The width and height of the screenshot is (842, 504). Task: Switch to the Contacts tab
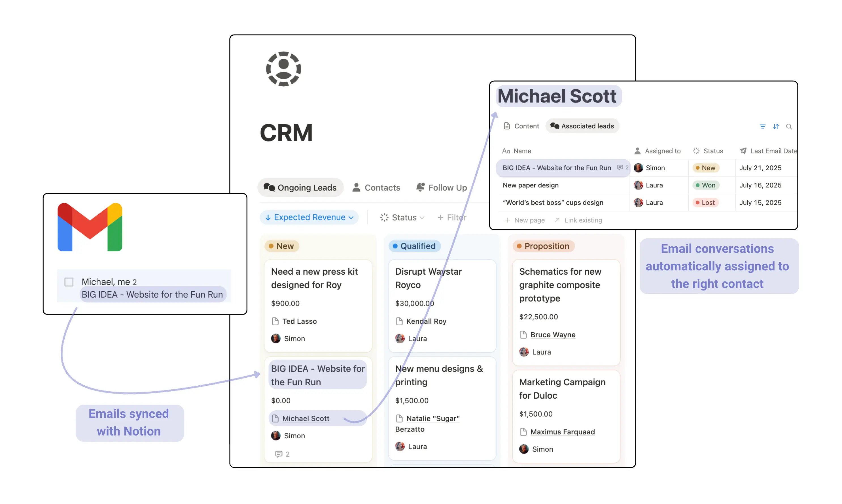pyautogui.click(x=376, y=187)
